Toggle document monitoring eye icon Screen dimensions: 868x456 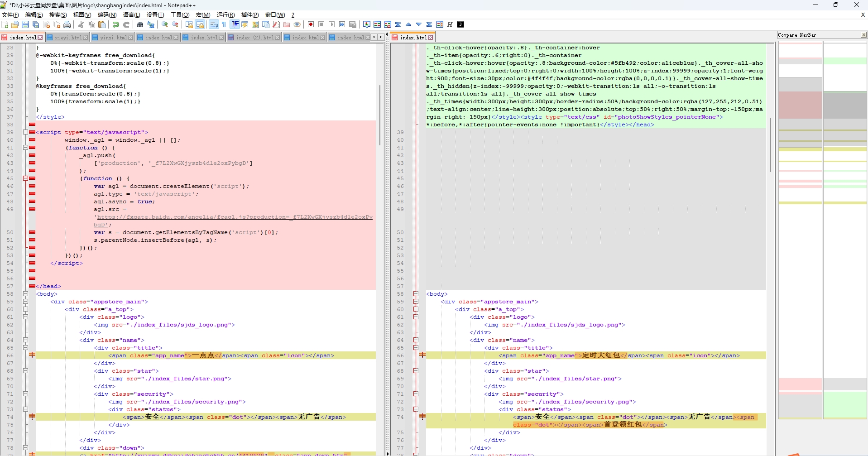pos(297,24)
